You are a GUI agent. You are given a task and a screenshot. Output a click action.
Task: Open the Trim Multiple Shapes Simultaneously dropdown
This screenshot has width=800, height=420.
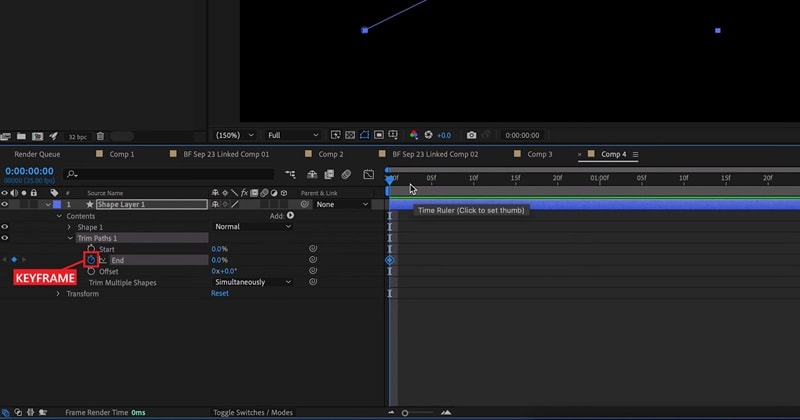pos(252,282)
